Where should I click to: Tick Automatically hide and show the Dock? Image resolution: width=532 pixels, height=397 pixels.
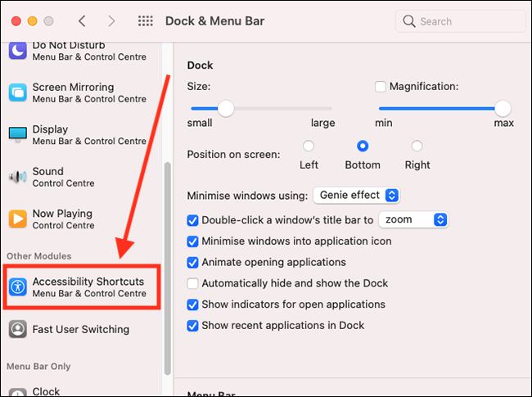click(x=192, y=283)
